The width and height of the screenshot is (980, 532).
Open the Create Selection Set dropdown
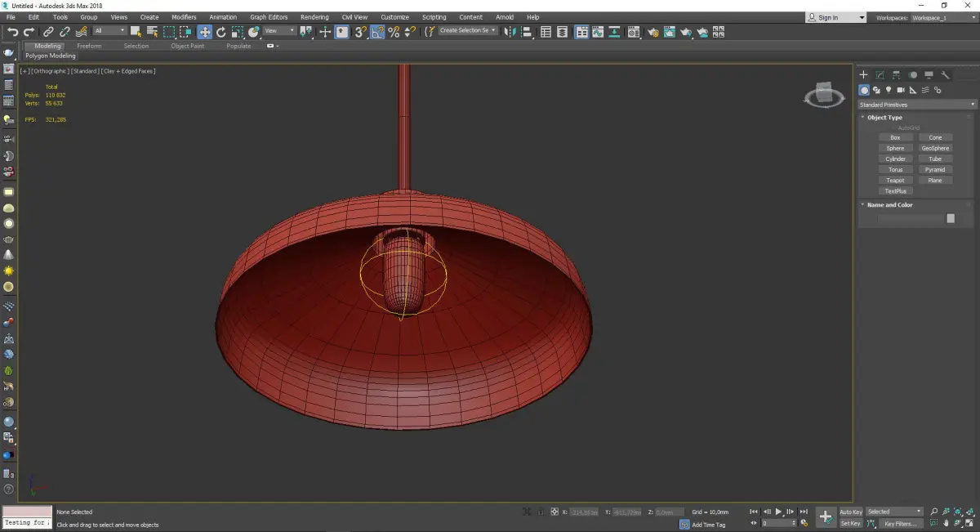point(468,30)
